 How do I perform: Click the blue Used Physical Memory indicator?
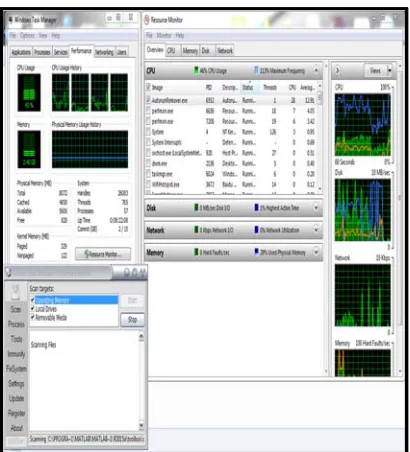[256, 252]
